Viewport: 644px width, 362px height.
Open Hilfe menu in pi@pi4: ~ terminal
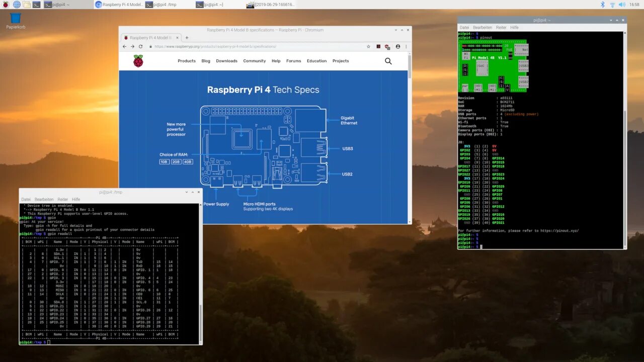point(514,28)
